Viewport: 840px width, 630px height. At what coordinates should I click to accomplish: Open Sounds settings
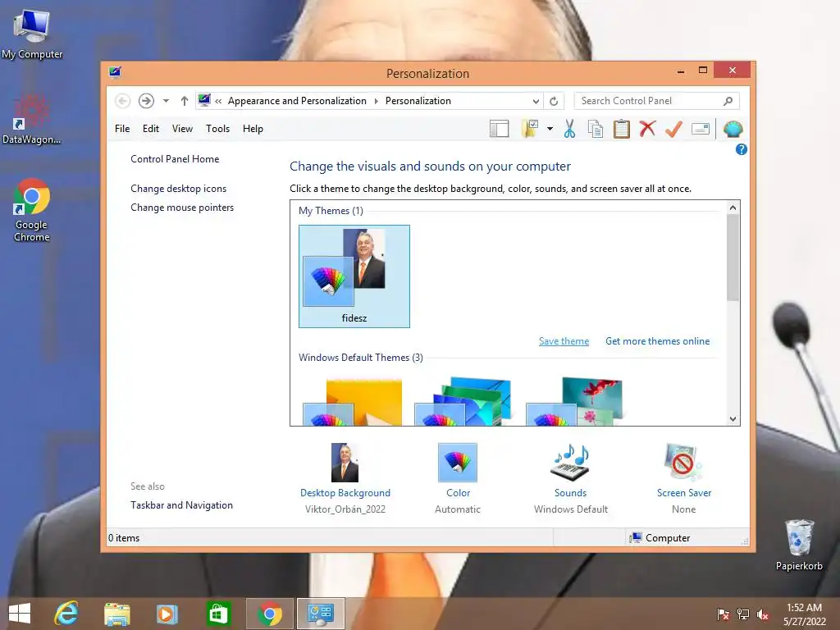coord(571,478)
